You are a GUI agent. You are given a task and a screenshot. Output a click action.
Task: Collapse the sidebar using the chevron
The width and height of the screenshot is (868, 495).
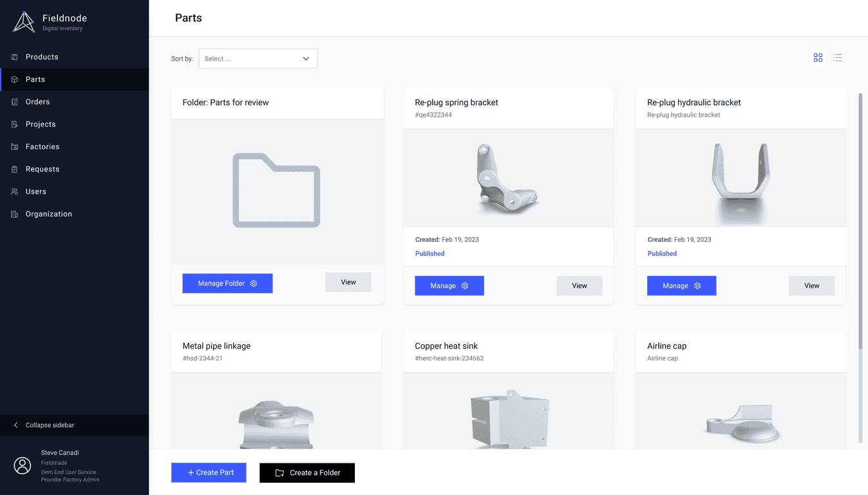coord(16,425)
